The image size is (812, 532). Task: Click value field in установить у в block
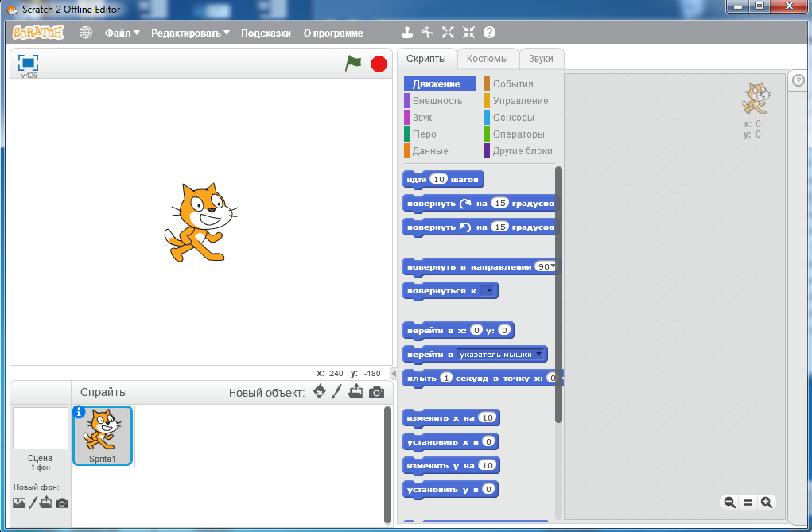[488, 489]
